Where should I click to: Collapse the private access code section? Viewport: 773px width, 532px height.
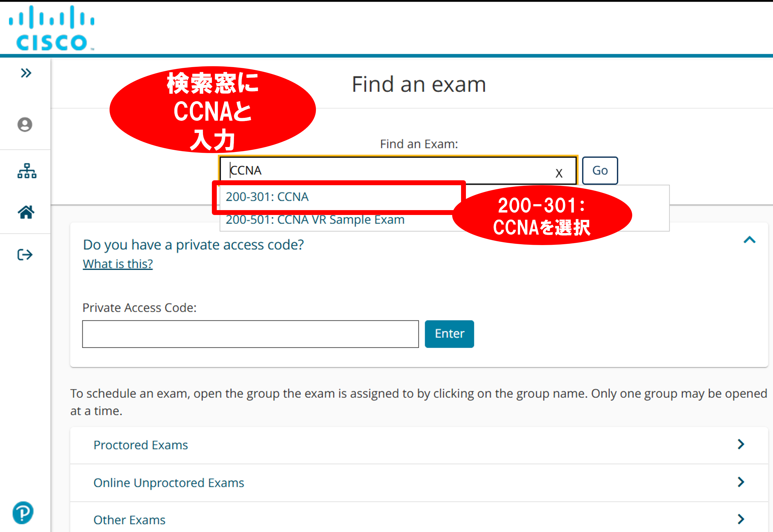pyautogui.click(x=749, y=240)
